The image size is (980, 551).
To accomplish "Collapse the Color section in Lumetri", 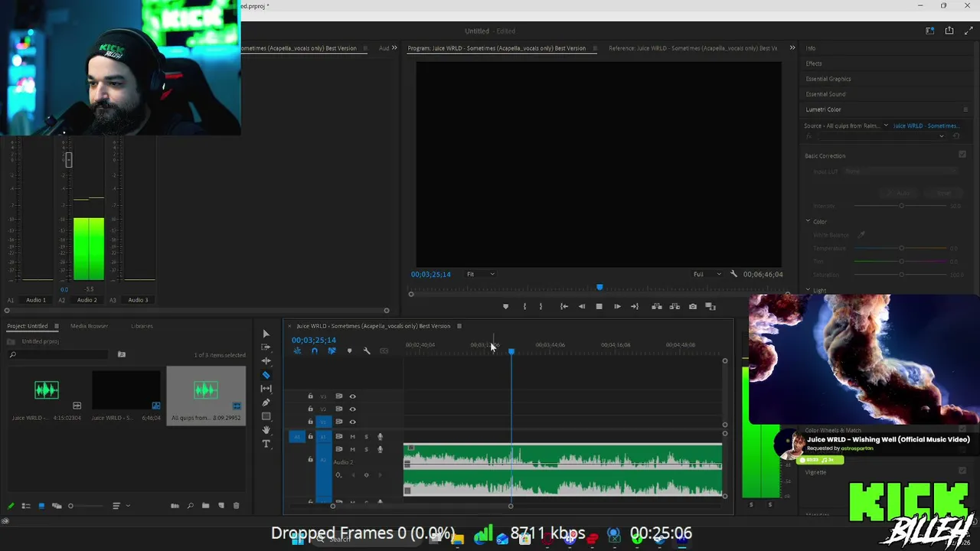I will (x=808, y=221).
